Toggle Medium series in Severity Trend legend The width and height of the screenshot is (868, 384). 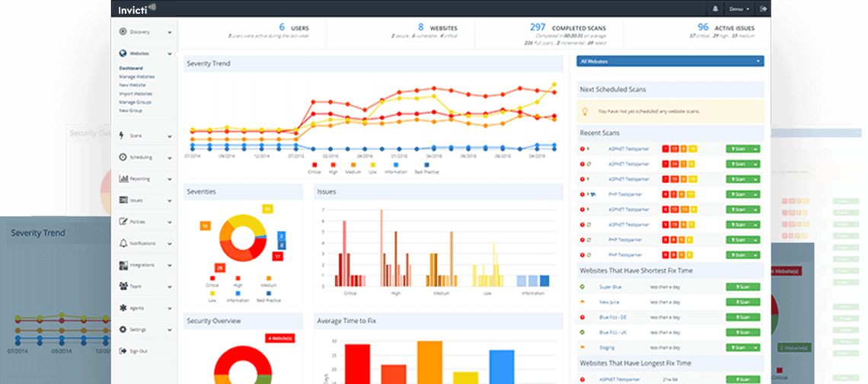pyautogui.click(x=354, y=168)
